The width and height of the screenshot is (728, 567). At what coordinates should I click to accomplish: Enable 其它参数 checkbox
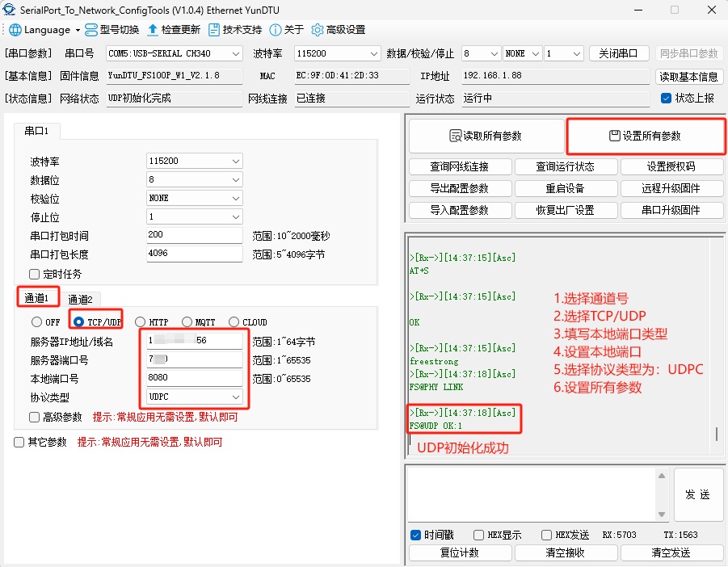pos(19,442)
